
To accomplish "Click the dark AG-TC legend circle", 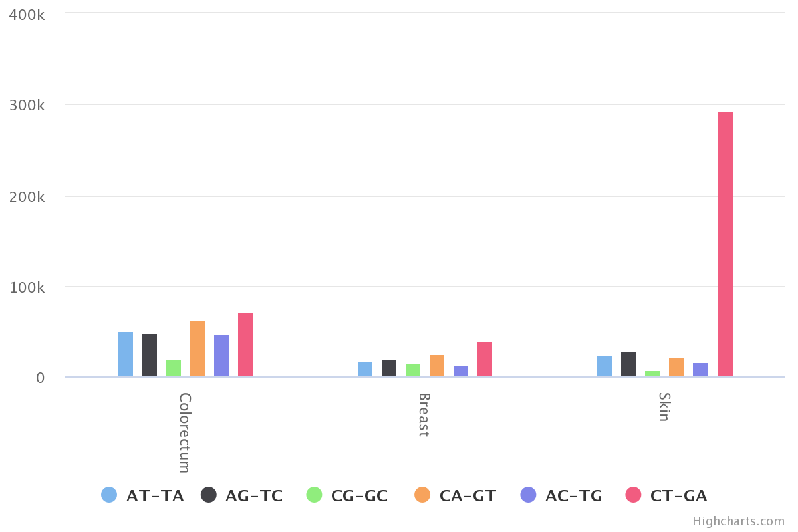I will (209, 495).
